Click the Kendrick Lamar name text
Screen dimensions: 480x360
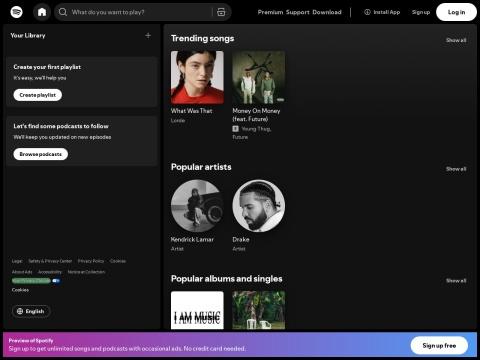point(192,239)
